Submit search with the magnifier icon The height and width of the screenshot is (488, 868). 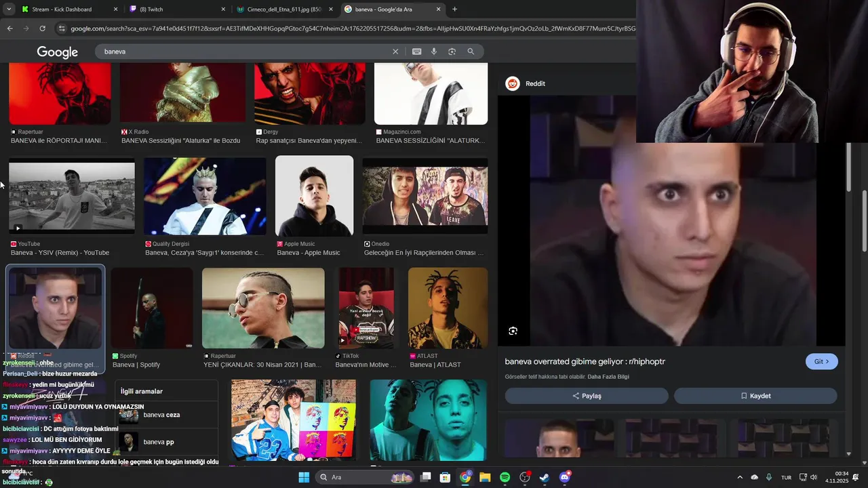pyautogui.click(x=471, y=52)
